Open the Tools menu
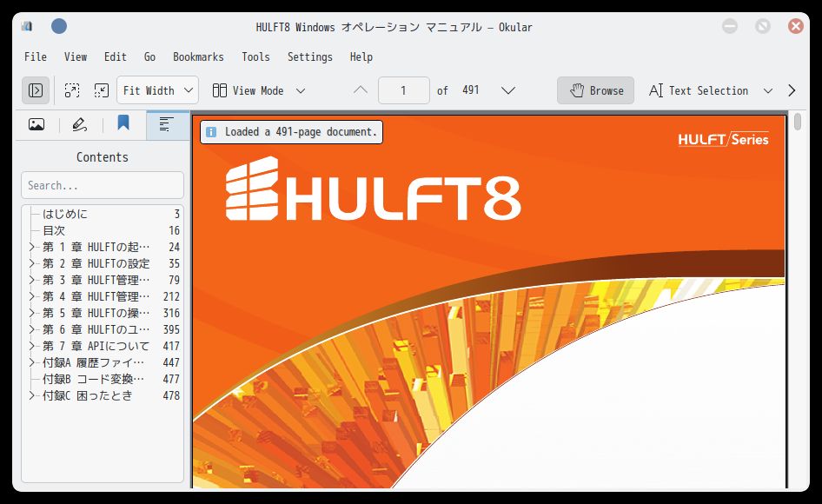Image resolution: width=822 pixels, height=504 pixels. pyautogui.click(x=255, y=56)
